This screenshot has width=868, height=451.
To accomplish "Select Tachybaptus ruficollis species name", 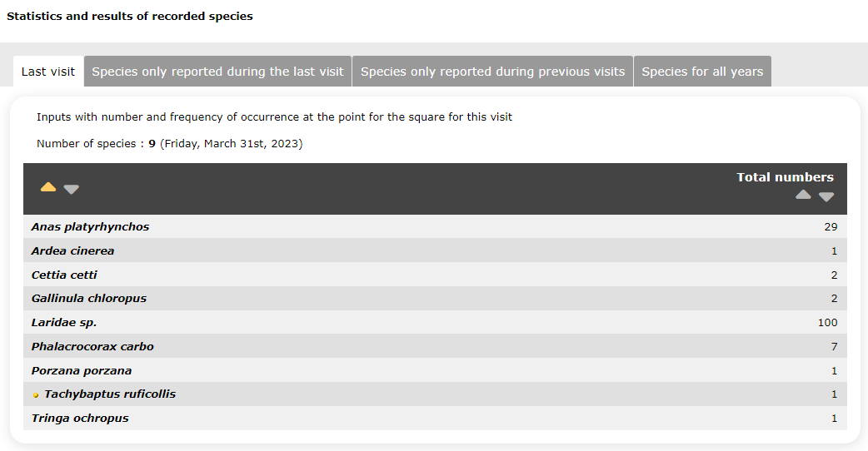I will tap(110, 394).
